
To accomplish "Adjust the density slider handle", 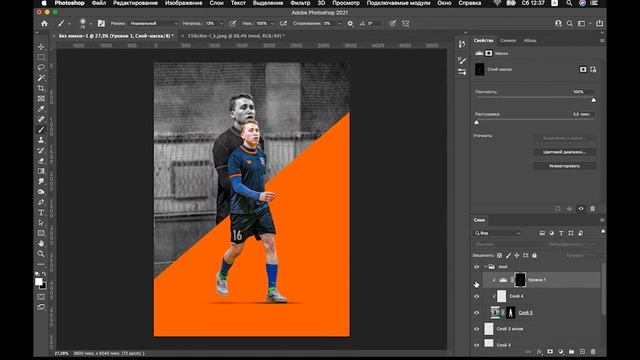I will click(x=593, y=100).
